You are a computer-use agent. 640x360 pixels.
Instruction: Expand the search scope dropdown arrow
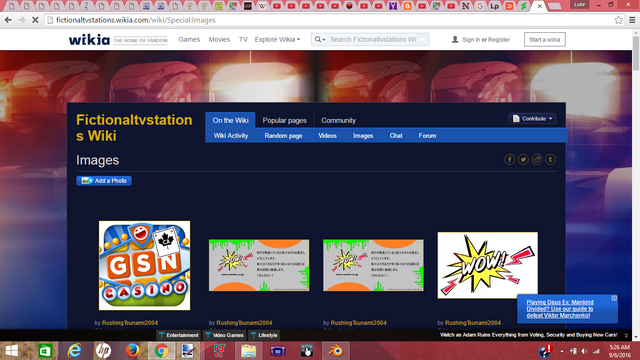pos(320,40)
